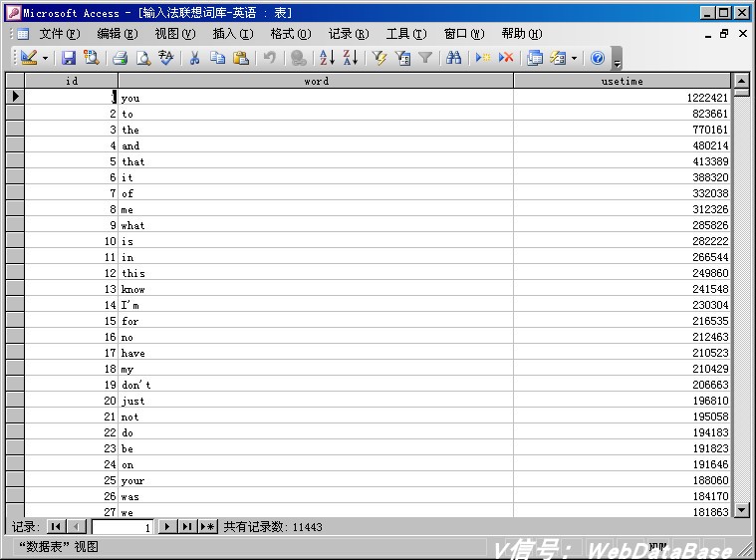Select row selector for 'you' record
This screenshot has width=756, height=560.
(x=15, y=97)
